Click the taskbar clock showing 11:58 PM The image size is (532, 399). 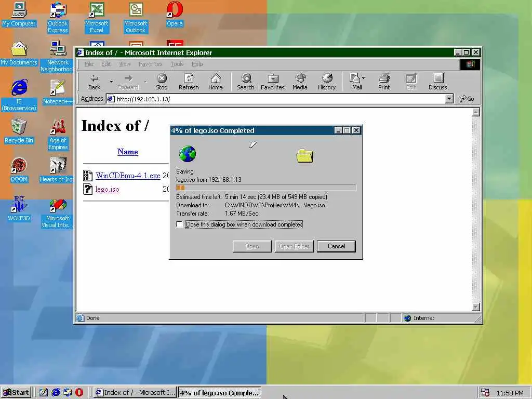coord(510,393)
